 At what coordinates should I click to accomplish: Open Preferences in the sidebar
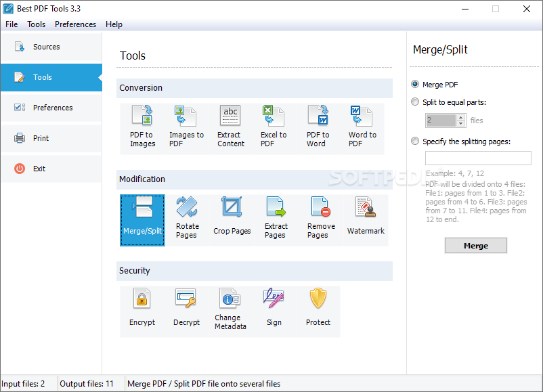click(x=51, y=108)
